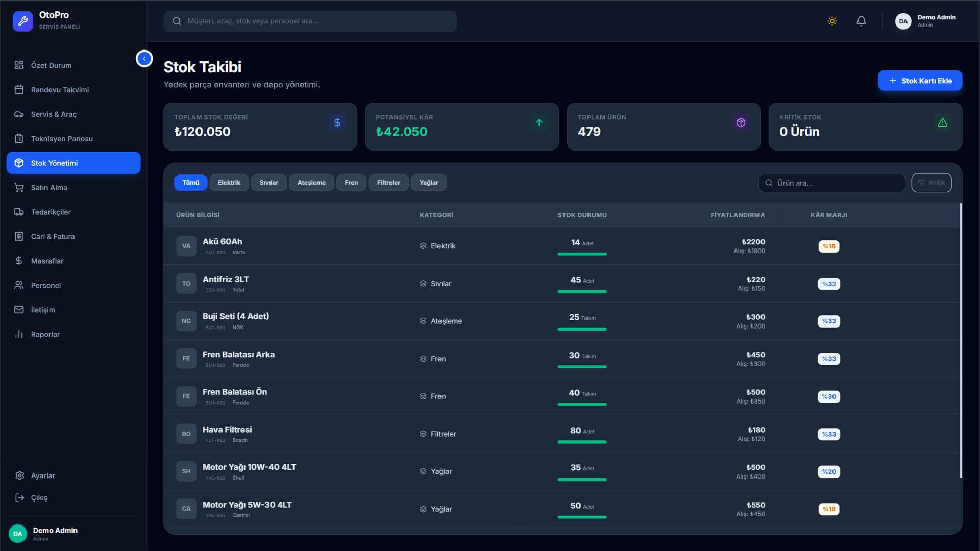Click the %18 margin badge for Akü 60Ah
Viewport: 980px width, 551px height.
[x=828, y=246]
